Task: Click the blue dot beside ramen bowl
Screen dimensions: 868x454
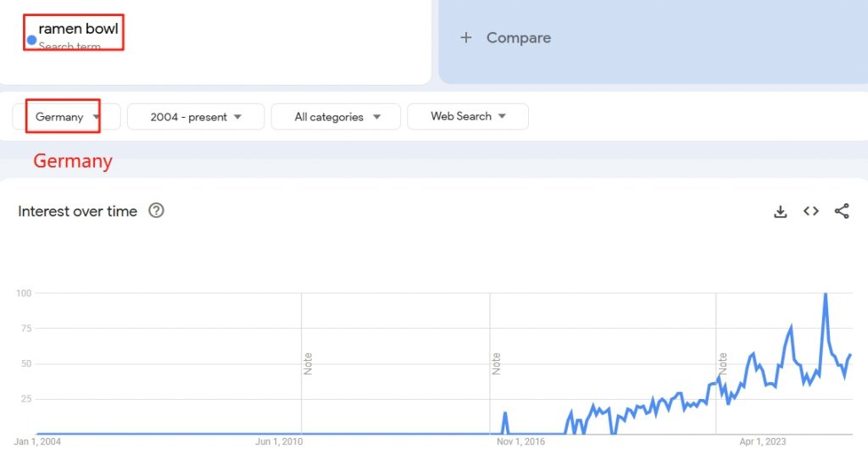Action: (32, 40)
